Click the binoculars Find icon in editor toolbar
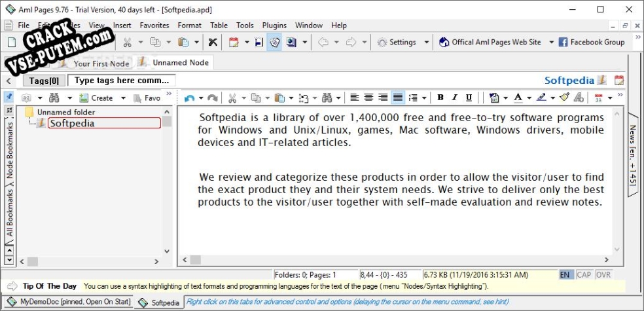Screen dimensions: 644x311 tap(327, 98)
